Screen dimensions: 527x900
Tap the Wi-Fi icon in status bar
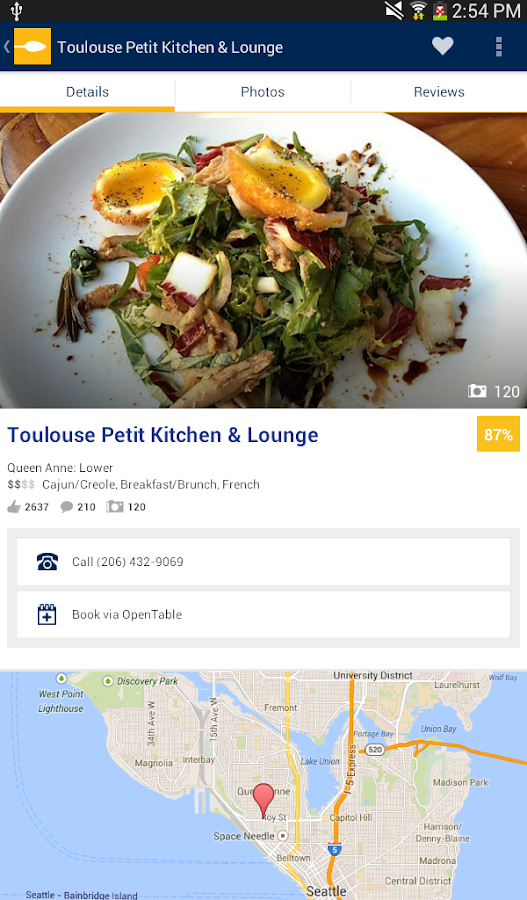coord(418,11)
